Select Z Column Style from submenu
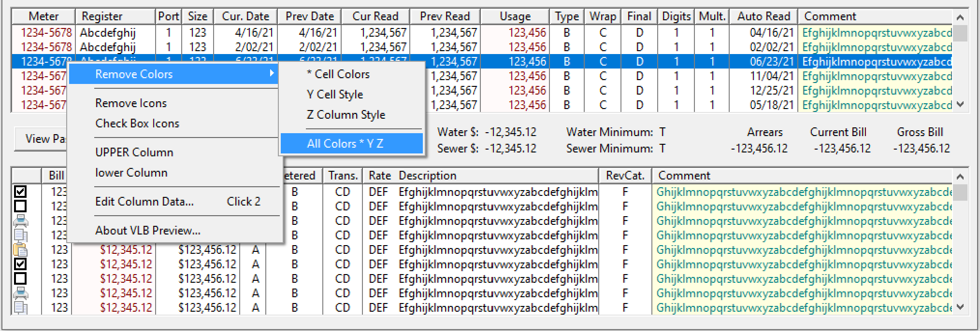980x331 pixels. (x=346, y=115)
